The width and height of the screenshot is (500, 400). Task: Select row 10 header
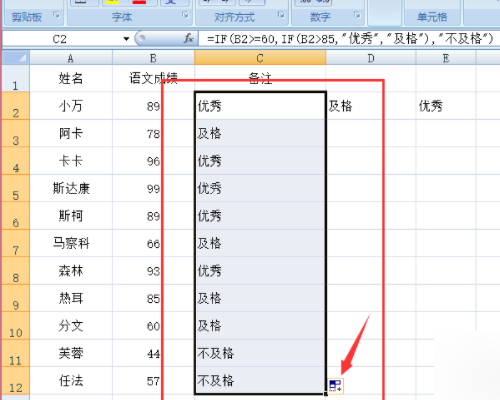click(16, 326)
